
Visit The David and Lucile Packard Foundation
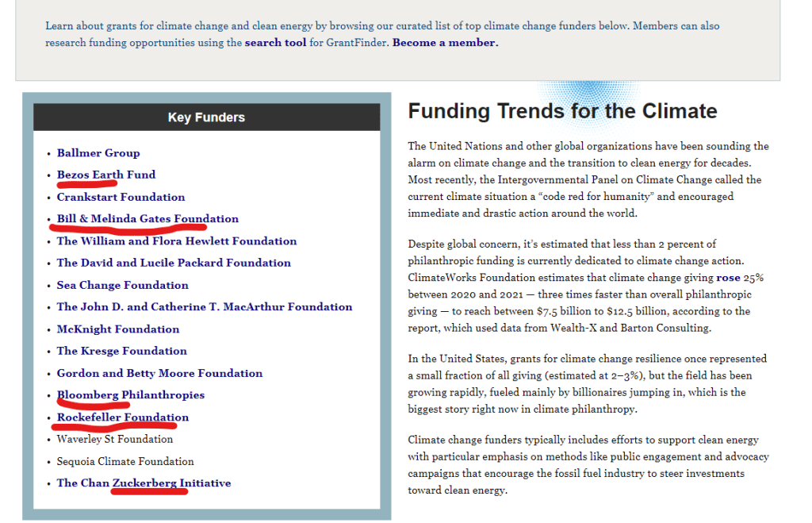(x=174, y=263)
